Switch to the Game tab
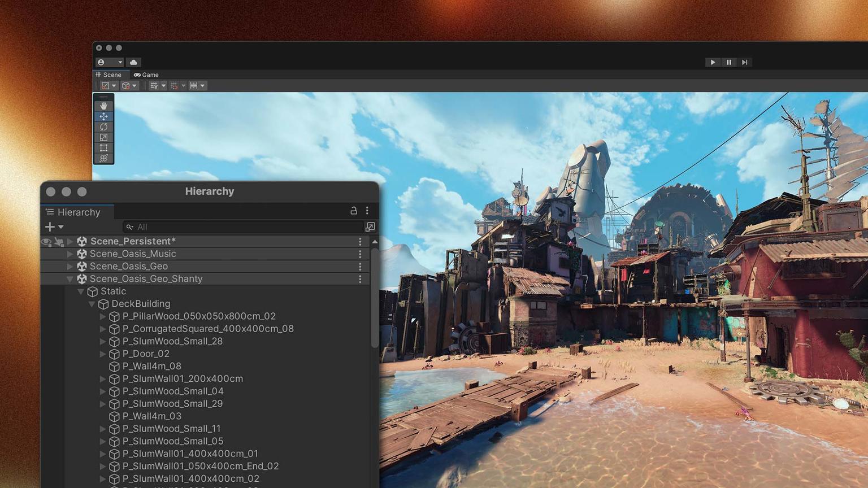This screenshot has width=868, height=488. 145,75
